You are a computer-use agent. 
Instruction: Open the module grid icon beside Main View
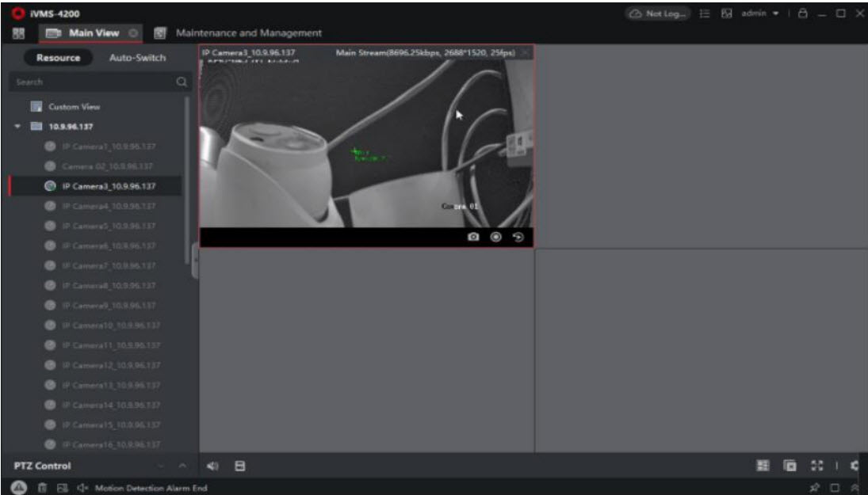coord(13,33)
